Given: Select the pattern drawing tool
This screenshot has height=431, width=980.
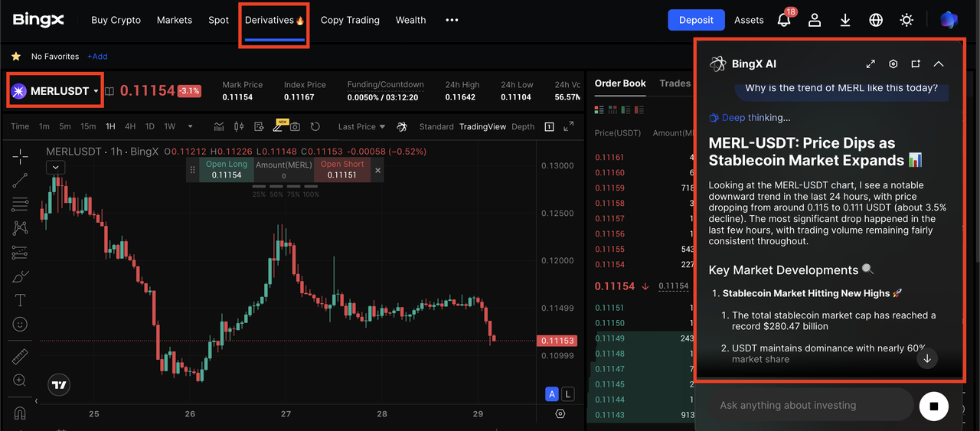Looking at the screenshot, I should point(20,228).
